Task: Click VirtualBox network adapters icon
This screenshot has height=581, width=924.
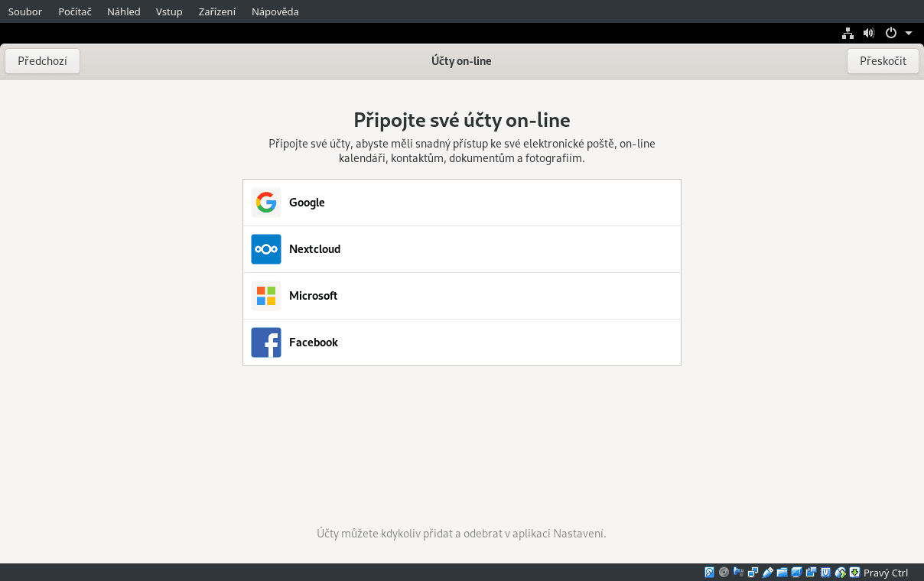Action: pyautogui.click(x=753, y=573)
